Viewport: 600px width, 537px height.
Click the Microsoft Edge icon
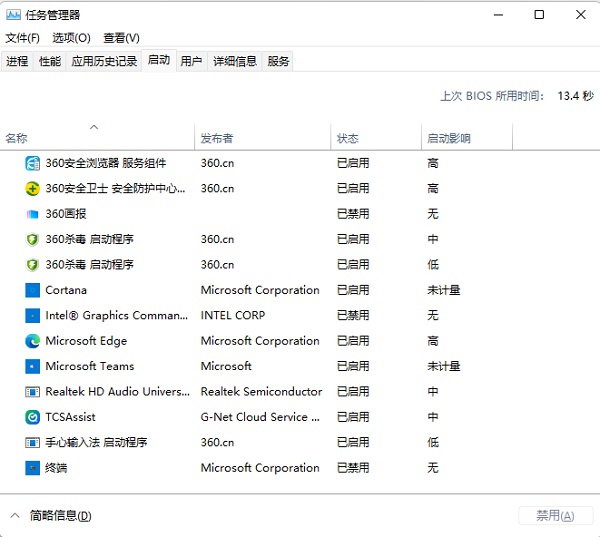click(x=32, y=341)
